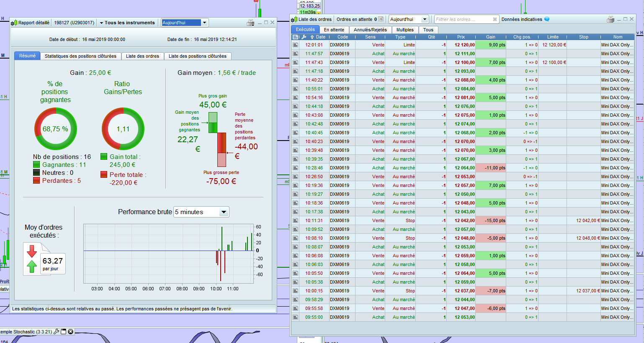Click the Perte totale red swatch
Screen dimensions: 644x343
(104, 174)
